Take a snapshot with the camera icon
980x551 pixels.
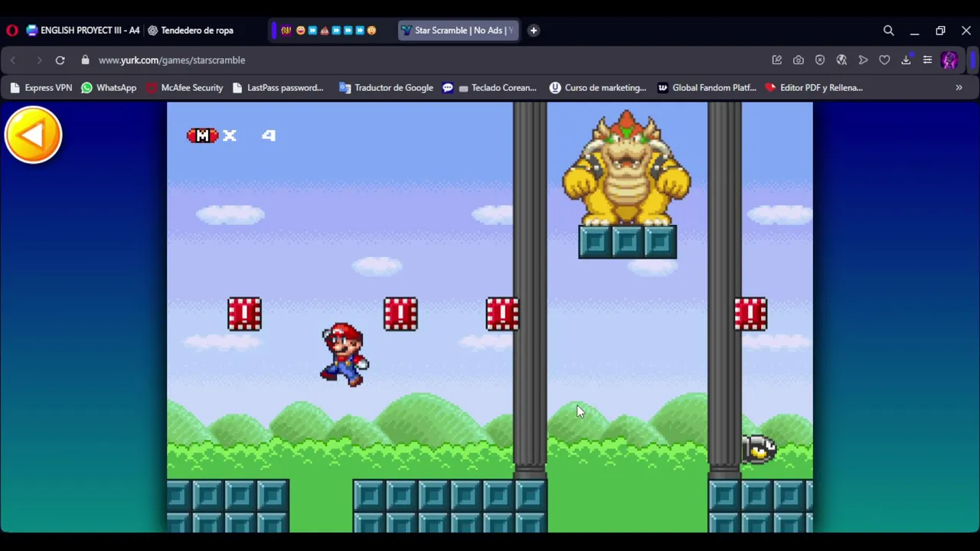coord(799,60)
